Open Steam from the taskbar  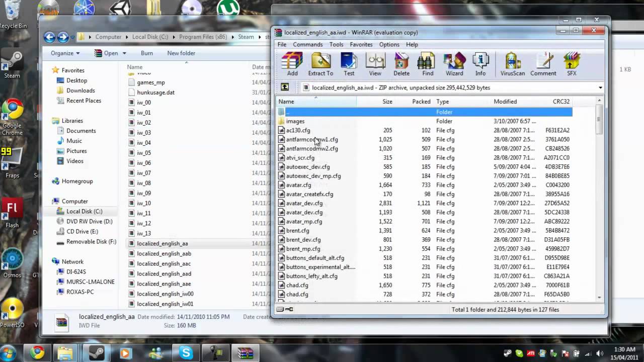click(x=97, y=353)
